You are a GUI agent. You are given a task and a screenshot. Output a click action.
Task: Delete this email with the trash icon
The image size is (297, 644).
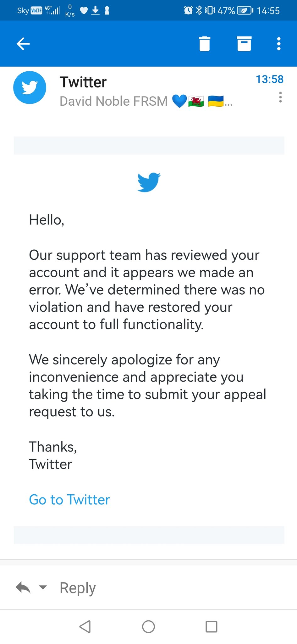tap(205, 44)
